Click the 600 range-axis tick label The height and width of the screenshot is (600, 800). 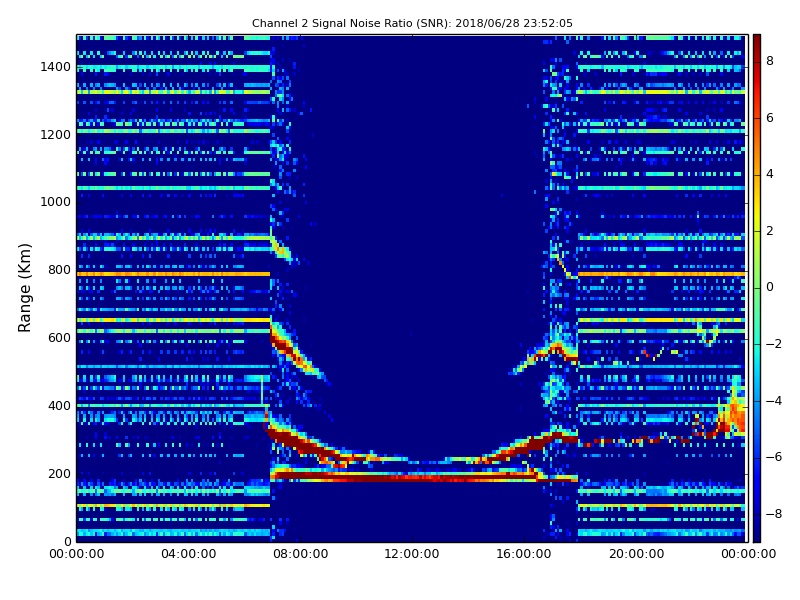(59, 338)
